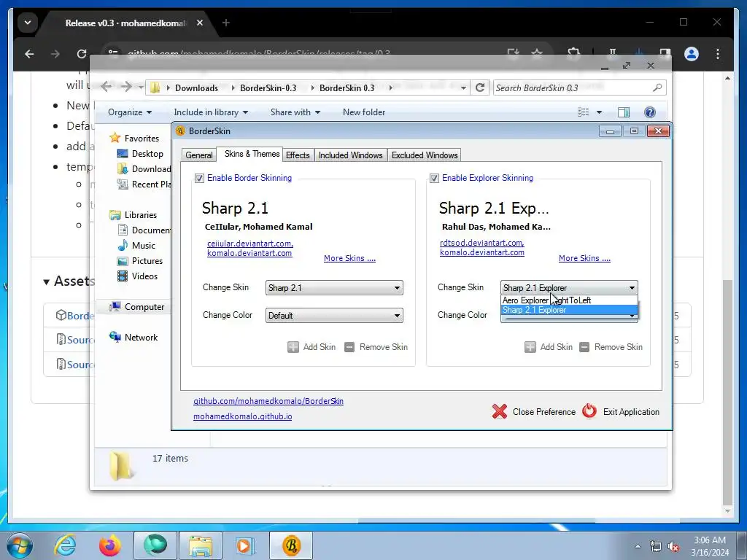Open Include in library menu
Screen dimensions: 747x560
[211, 112]
